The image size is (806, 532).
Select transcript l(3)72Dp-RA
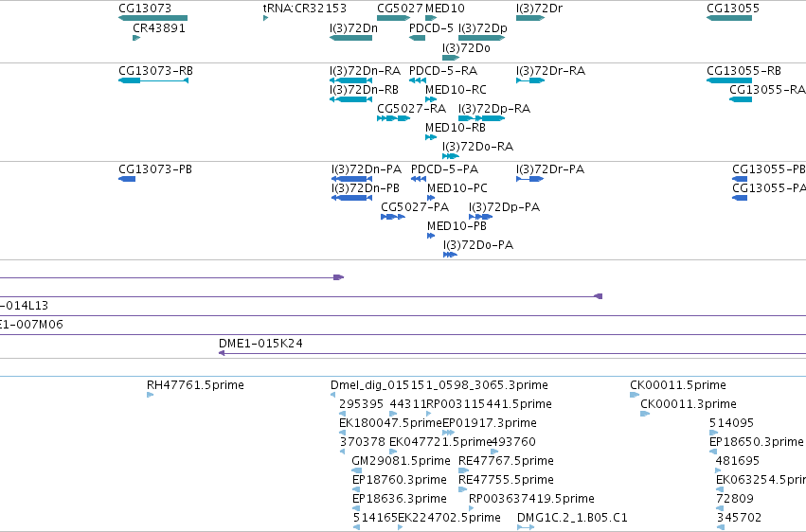482,118
